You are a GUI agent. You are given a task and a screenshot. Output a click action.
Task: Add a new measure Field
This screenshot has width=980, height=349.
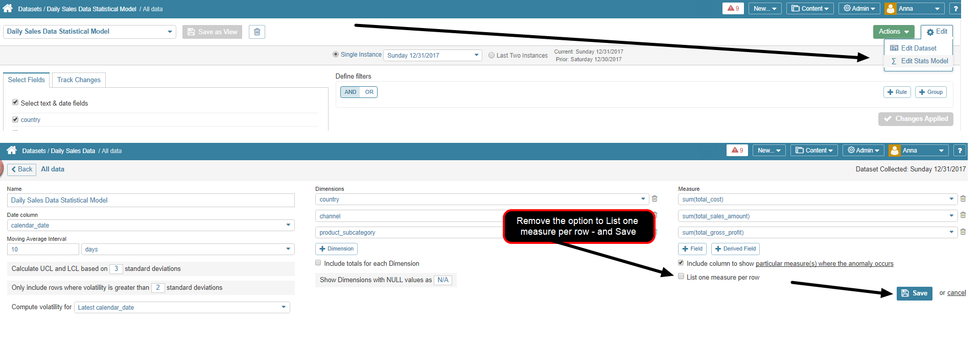[x=692, y=248]
